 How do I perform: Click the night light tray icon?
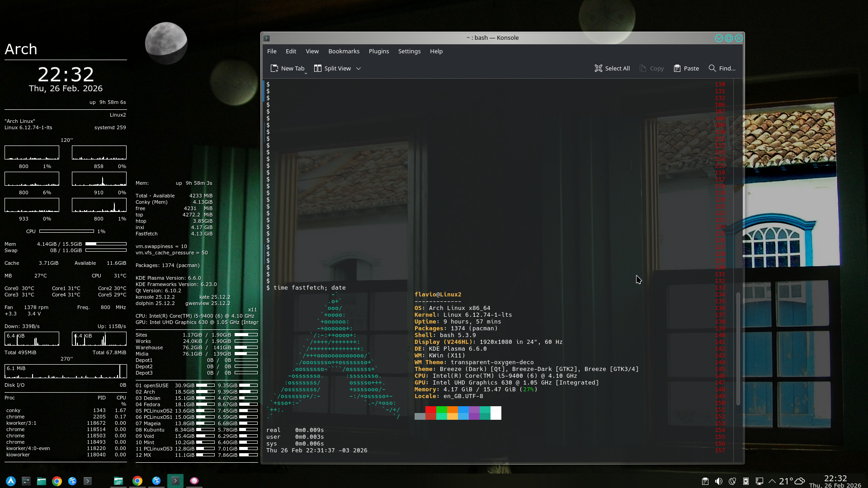732,481
